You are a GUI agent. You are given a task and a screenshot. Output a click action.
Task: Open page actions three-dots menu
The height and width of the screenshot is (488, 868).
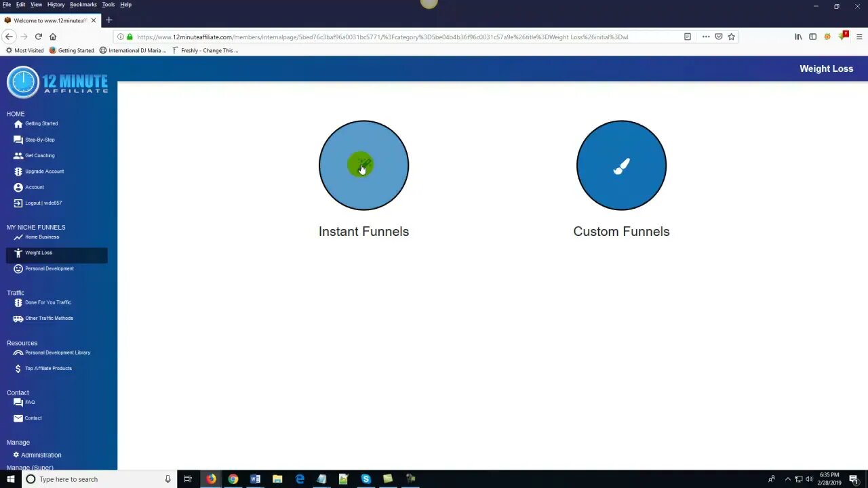tap(706, 37)
